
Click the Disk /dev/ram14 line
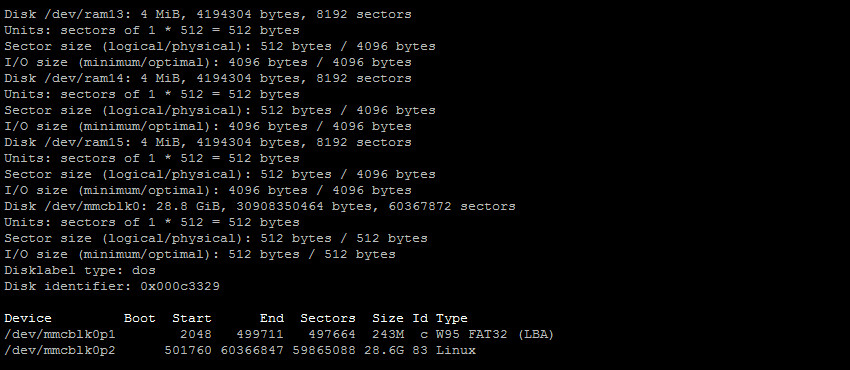pyautogui.click(x=208, y=79)
